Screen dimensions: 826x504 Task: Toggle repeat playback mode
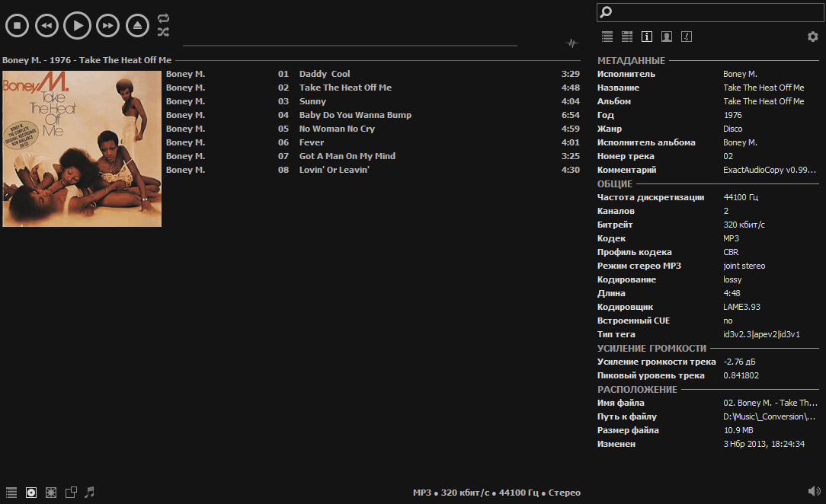(163, 18)
